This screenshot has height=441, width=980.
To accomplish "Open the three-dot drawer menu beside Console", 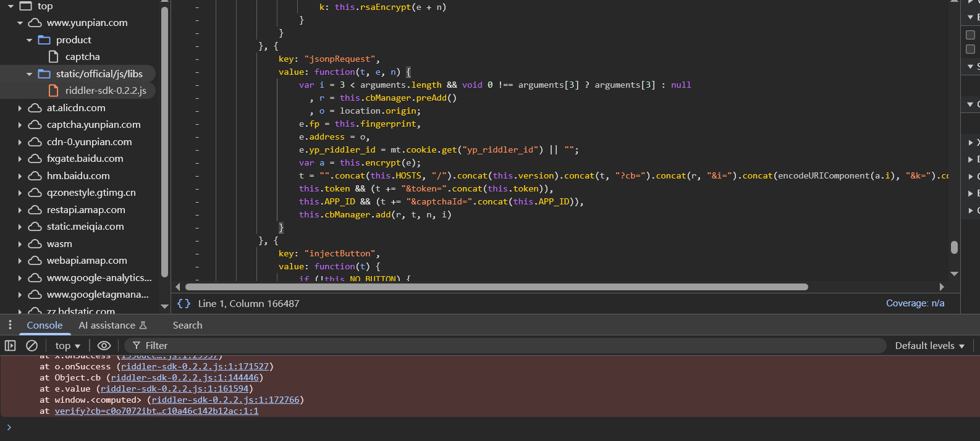I will [10, 324].
